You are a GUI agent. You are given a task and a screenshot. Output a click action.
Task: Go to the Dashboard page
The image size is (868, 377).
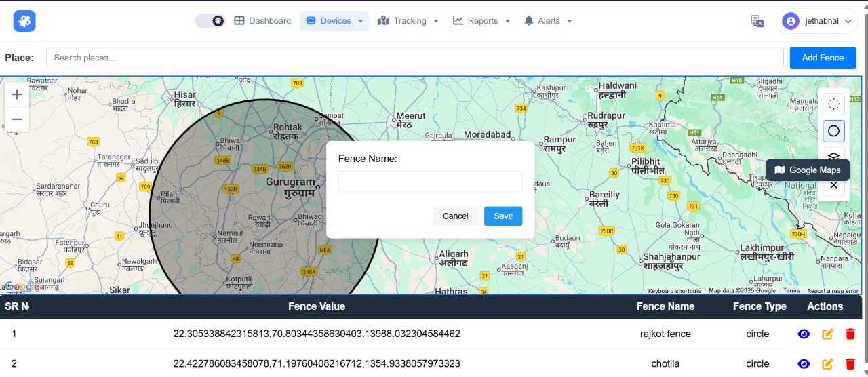pos(262,21)
